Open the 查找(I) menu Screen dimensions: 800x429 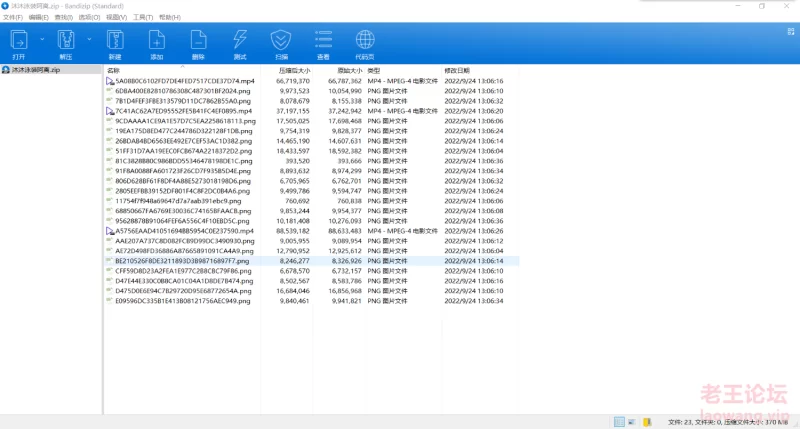[63, 17]
